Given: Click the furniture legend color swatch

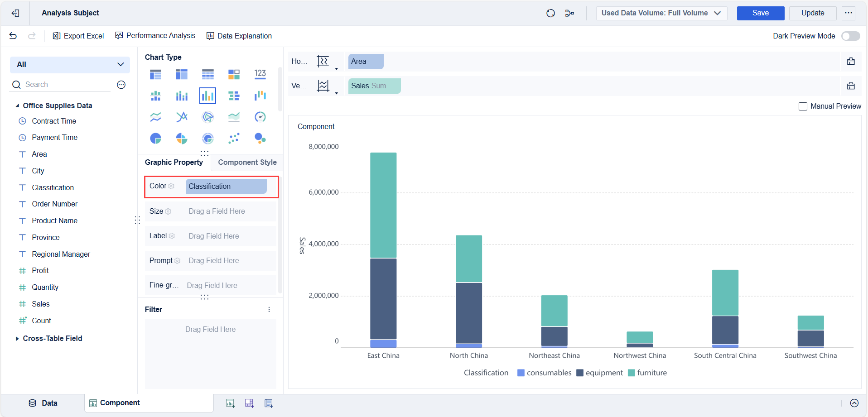Looking at the screenshot, I should pos(632,373).
